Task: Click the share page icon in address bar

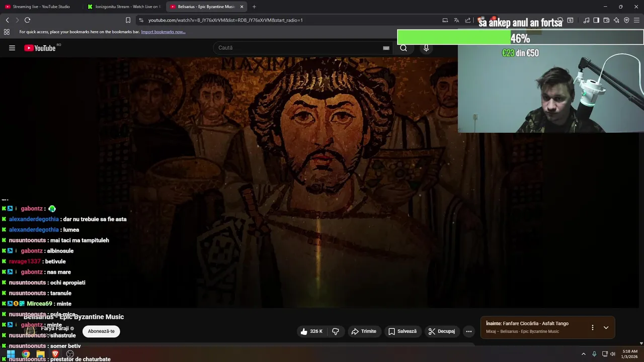Action: (468, 20)
